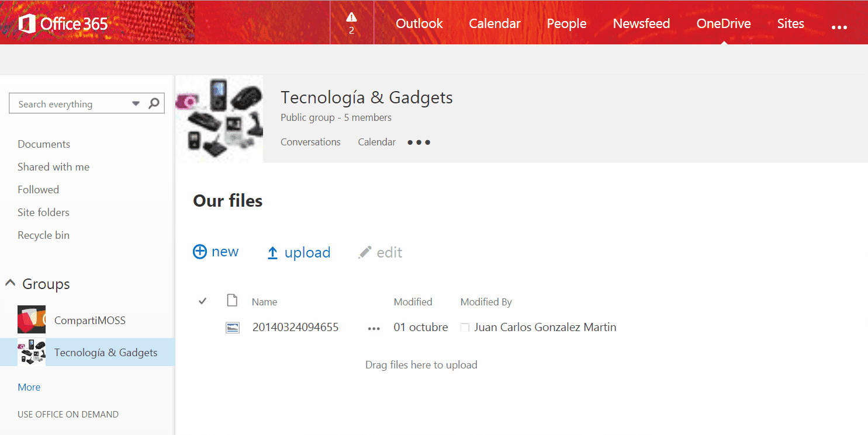Viewport: 868px width, 435px height.
Task: Click the Tecnología & Gadgets group title
Action: [x=366, y=98]
